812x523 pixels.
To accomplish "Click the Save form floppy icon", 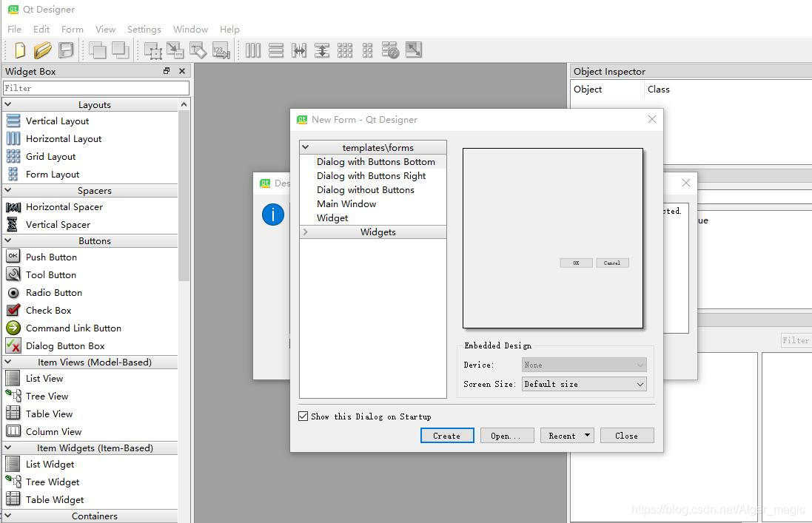I will (x=66, y=50).
